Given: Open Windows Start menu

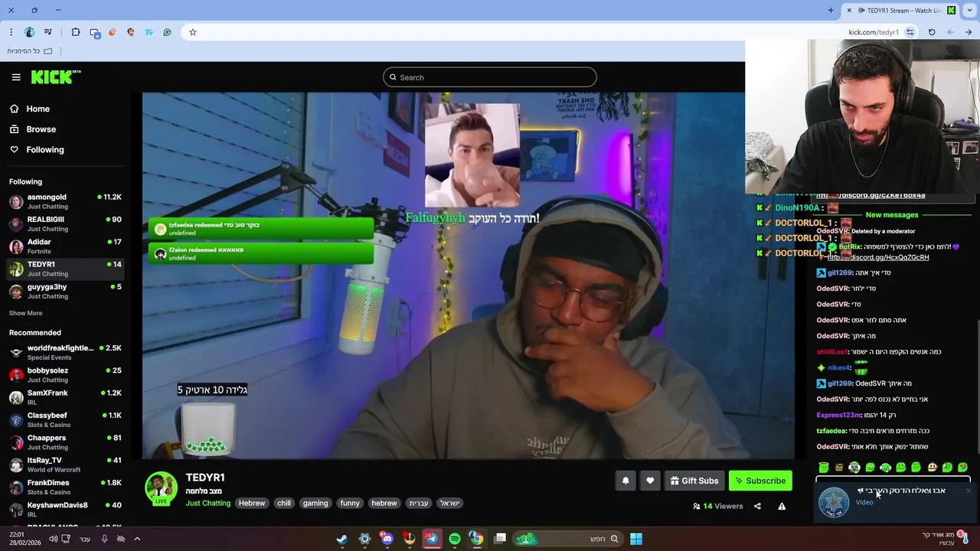Looking at the screenshot, I should [635, 539].
